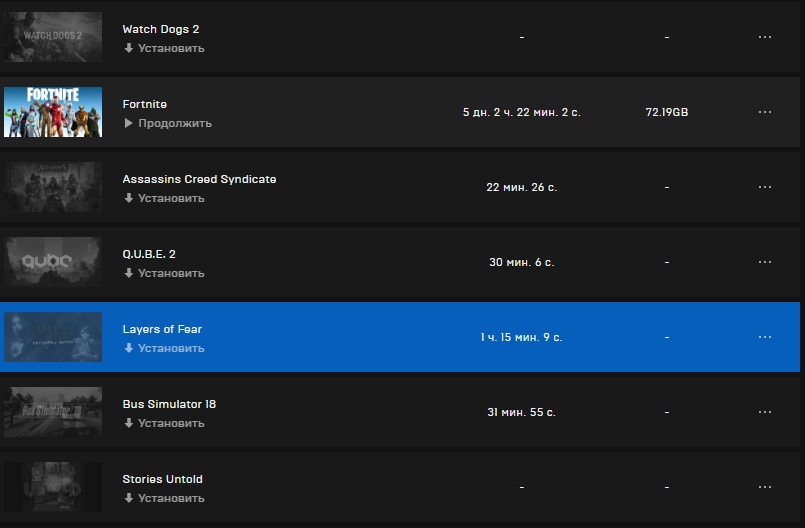
Task: Install Assassins Creed Syndicate via Установить
Action: 171,198
